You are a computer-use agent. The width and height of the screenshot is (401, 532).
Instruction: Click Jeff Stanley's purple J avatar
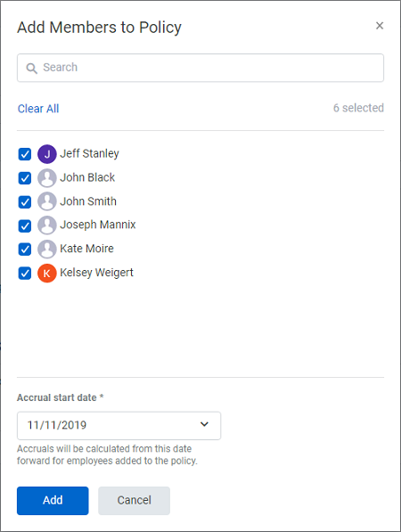[47, 154]
